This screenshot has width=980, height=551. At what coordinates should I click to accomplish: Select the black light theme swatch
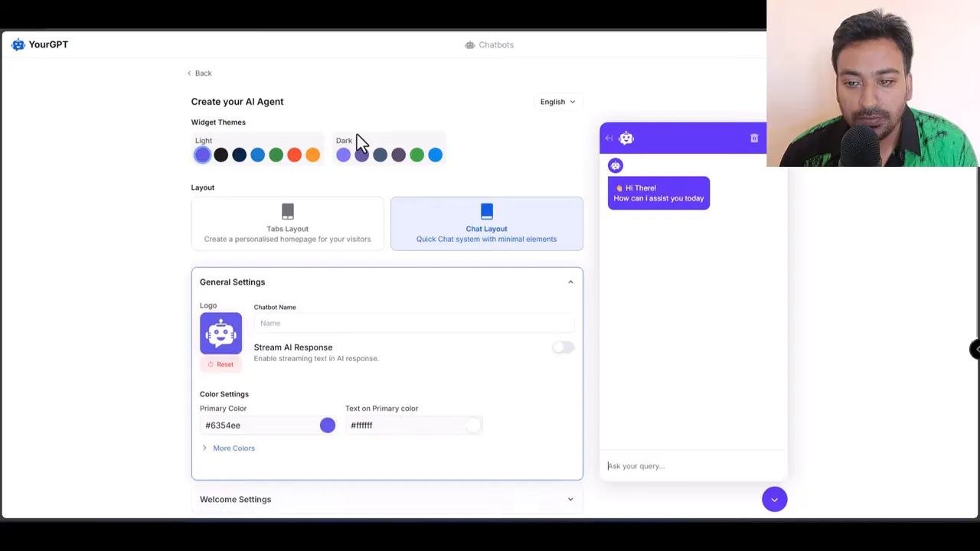pyautogui.click(x=220, y=155)
